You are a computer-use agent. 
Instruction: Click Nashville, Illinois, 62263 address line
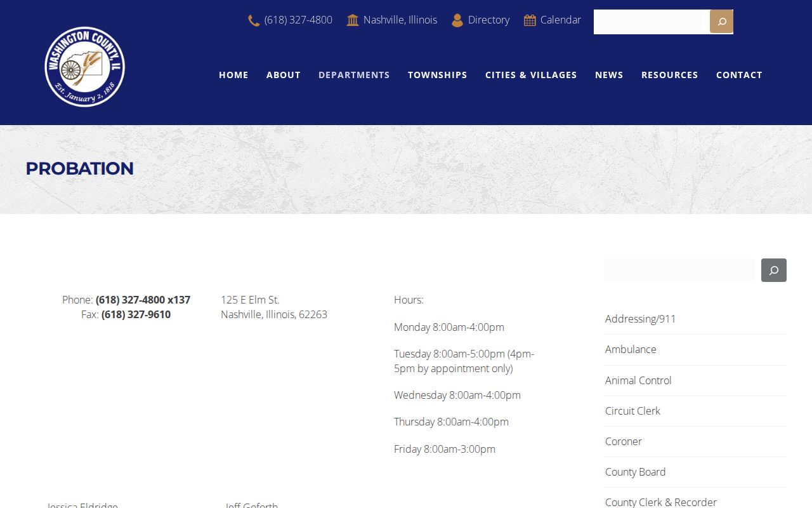pos(274,314)
